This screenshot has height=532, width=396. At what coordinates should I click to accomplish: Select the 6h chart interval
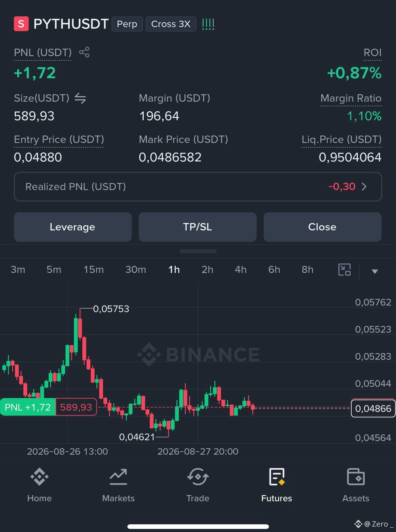click(x=274, y=270)
